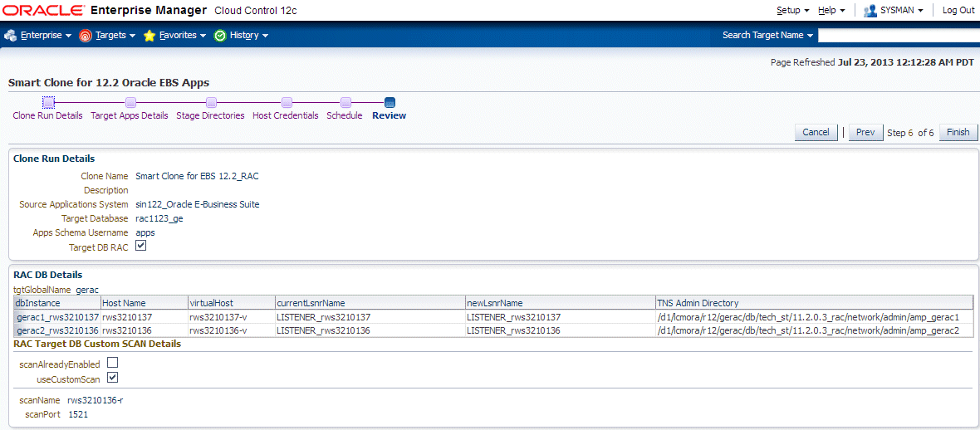Click scanName value rws3210136-r

(95, 400)
